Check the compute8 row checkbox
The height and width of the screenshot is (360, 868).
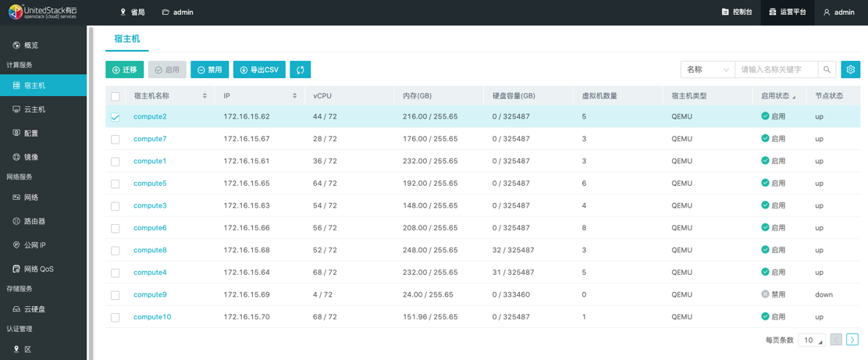coord(116,251)
